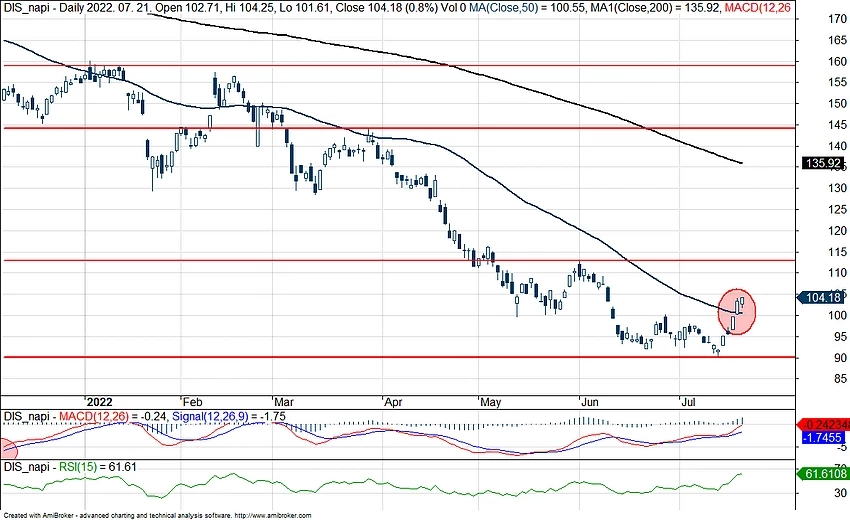
Task: Click the 115 price axis label
Action: pyautogui.click(x=838, y=252)
